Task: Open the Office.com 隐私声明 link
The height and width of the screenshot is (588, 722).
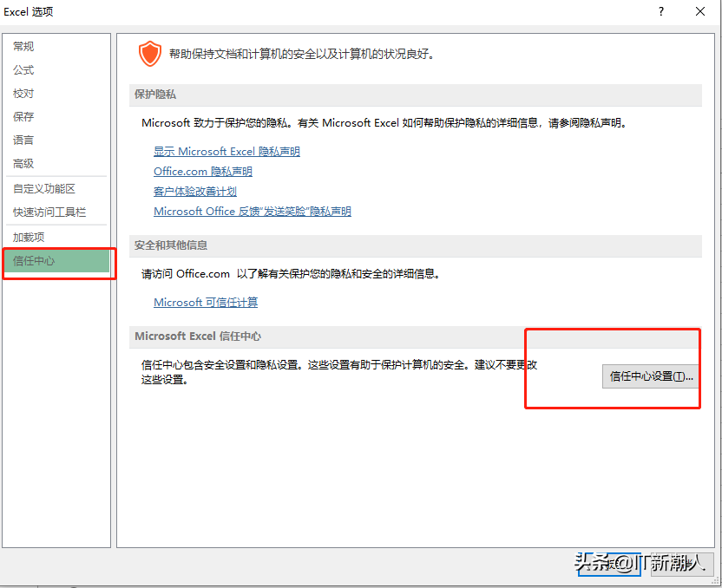Action: 203,172
